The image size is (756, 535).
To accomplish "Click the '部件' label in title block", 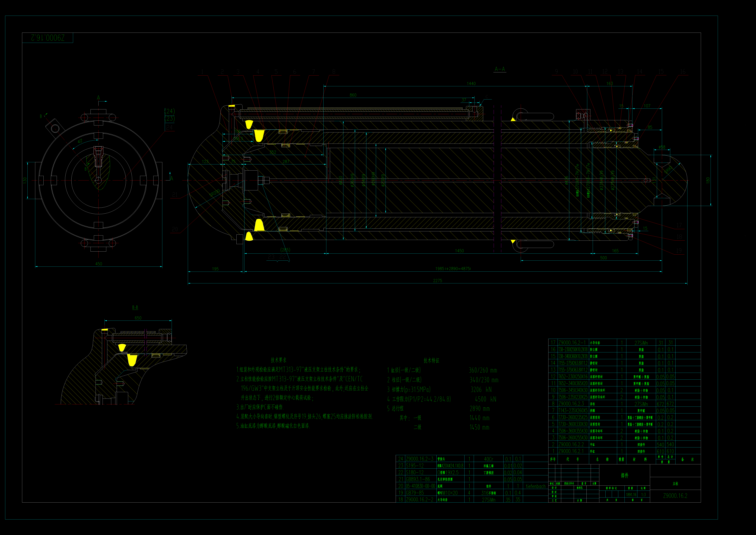I will 625,475.
